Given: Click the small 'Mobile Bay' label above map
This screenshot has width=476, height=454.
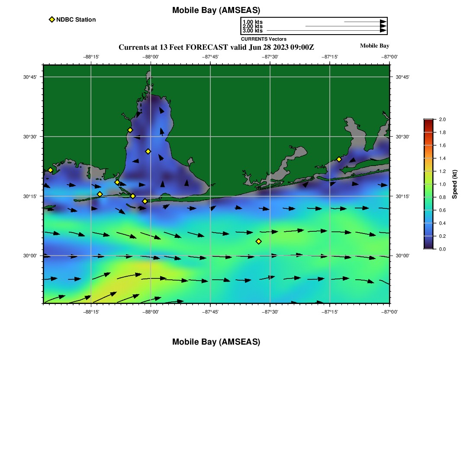Looking at the screenshot, I should (x=374, y=46).
